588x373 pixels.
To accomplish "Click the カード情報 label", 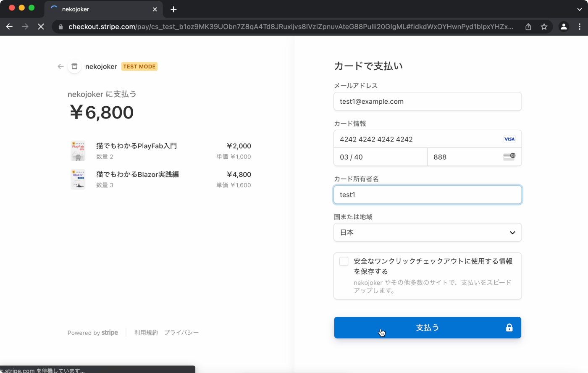I will (x=350, y=123).
